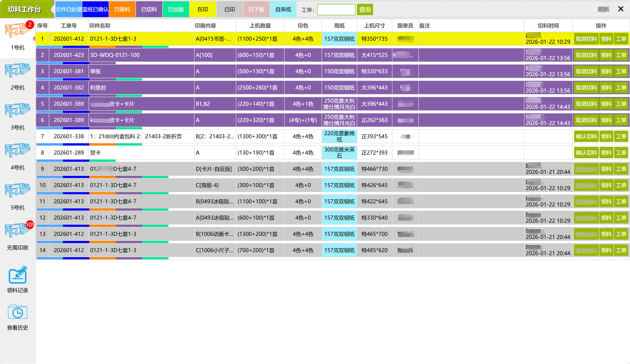
Task: Switch to 2号机 machine icon
Action: (18, 71)
